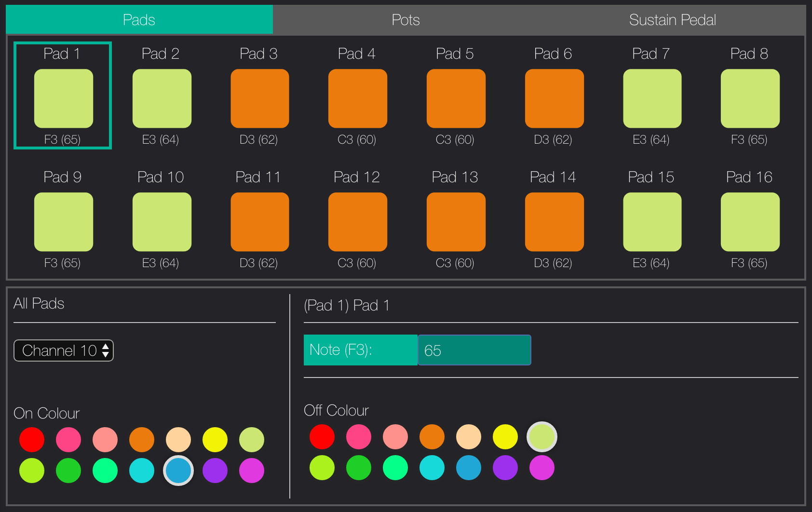Image resolution: width=812 pixels, height=512 pixels.
Task: Click the Pads tab
Action: [x=139, y=20]
